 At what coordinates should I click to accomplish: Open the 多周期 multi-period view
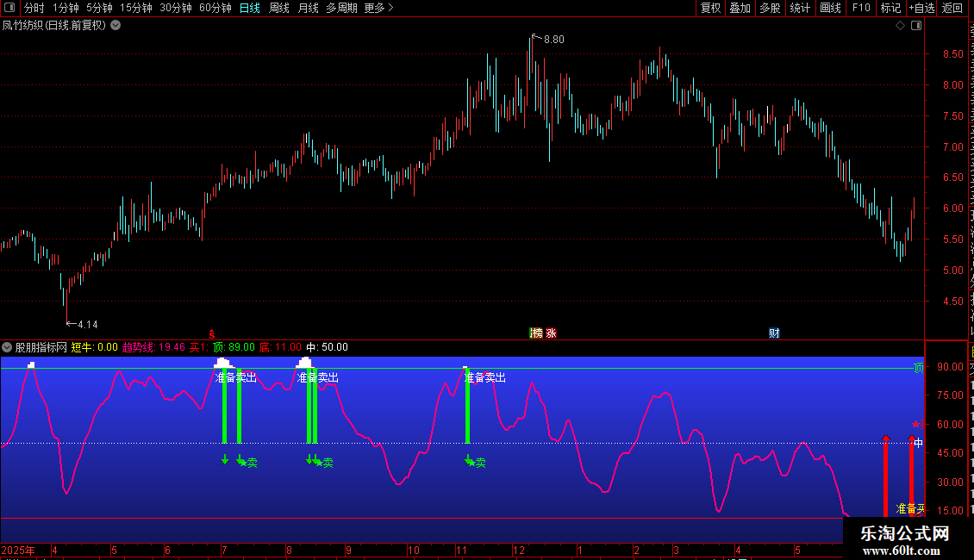coord(341,8)
